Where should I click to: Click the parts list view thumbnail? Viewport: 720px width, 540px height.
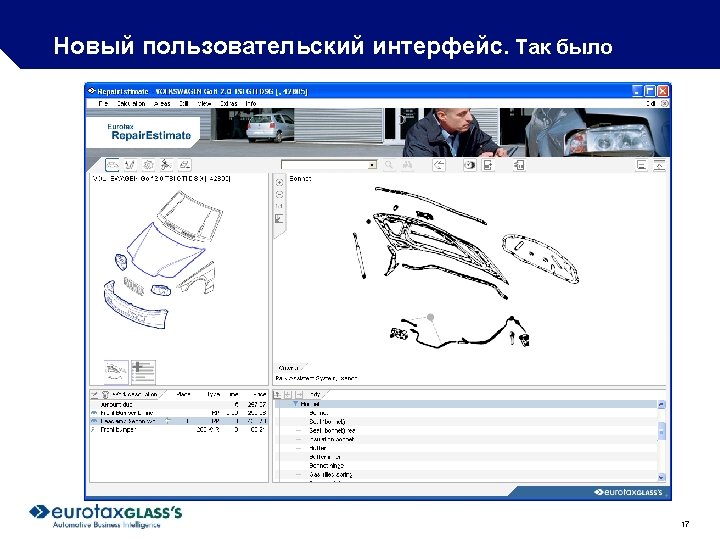(143, 371)
